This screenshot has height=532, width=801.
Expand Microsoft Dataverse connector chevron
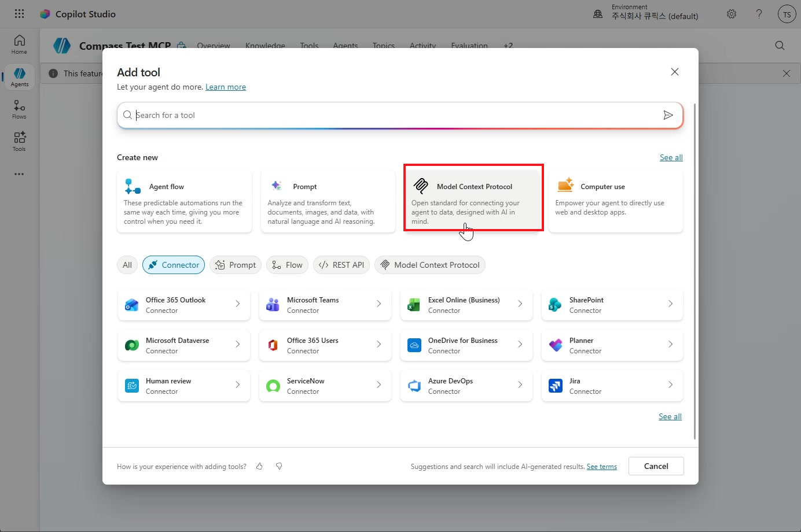(238, 344)
